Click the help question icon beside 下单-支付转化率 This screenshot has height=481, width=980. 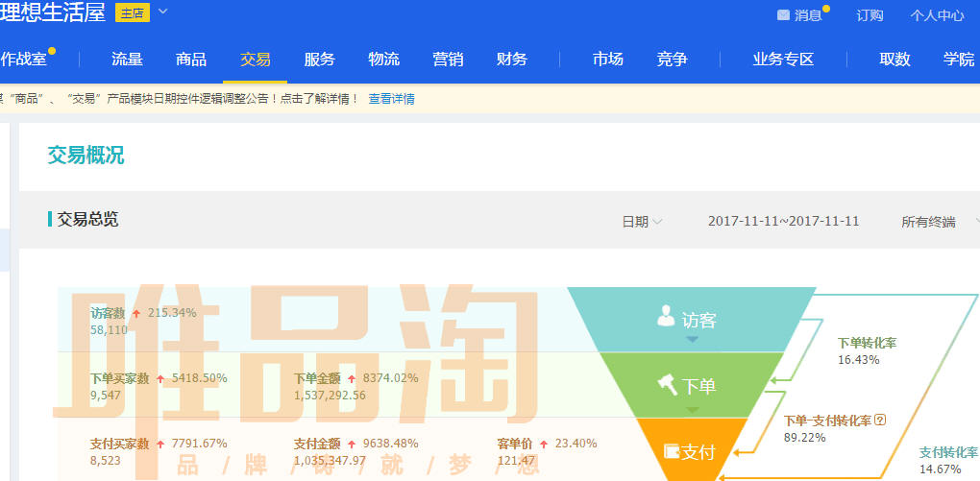[x=880, y=420]
